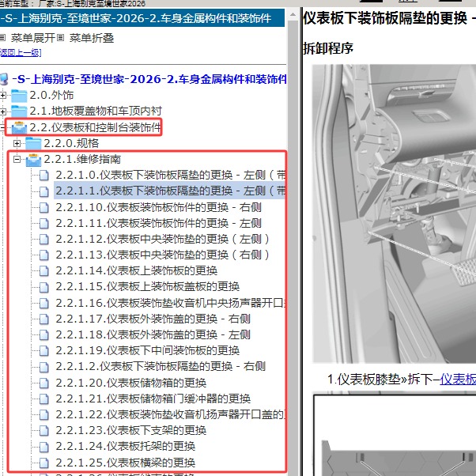Image resolution: width=476 pixels, height=476 pixels.
Task: Click document icon beside 2.2.1.20 entry
Action: [44, 383]
